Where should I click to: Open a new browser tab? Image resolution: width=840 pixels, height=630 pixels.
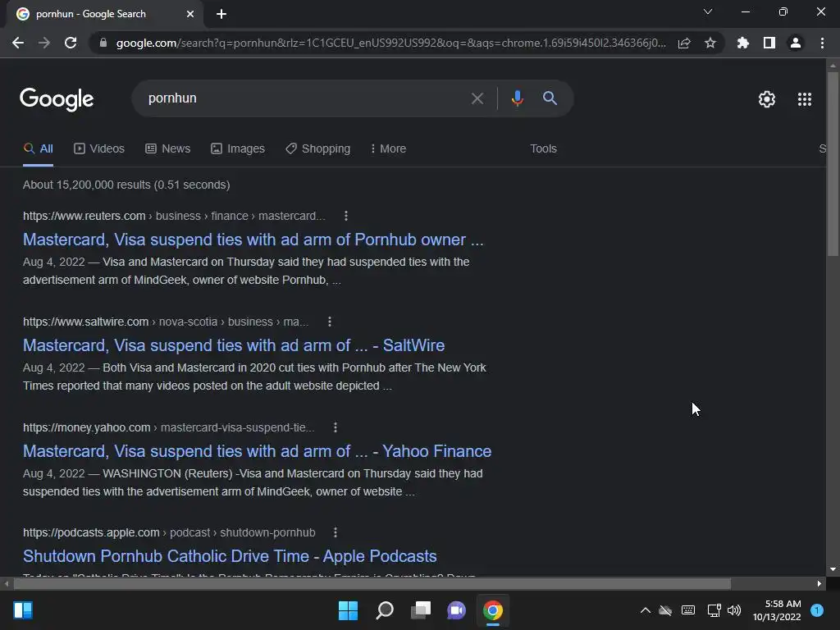(221, 14)
